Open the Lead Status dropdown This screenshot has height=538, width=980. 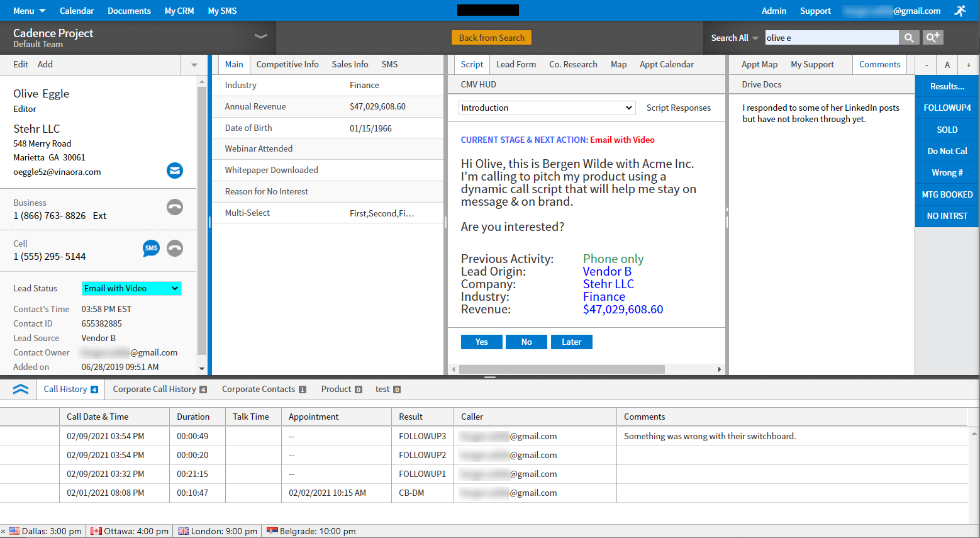pyautogui.click(x=131, y=288)
